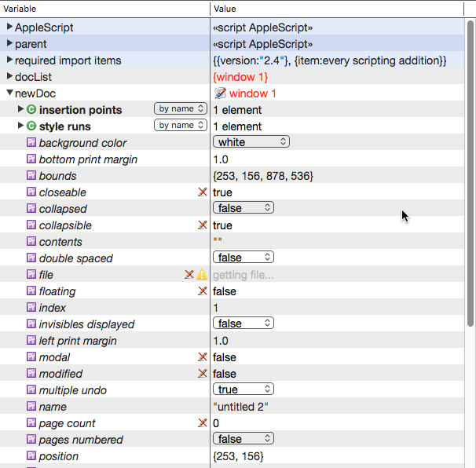
Task: Click the read-only pencil icon for closeable
Action: tap(202, 192)
